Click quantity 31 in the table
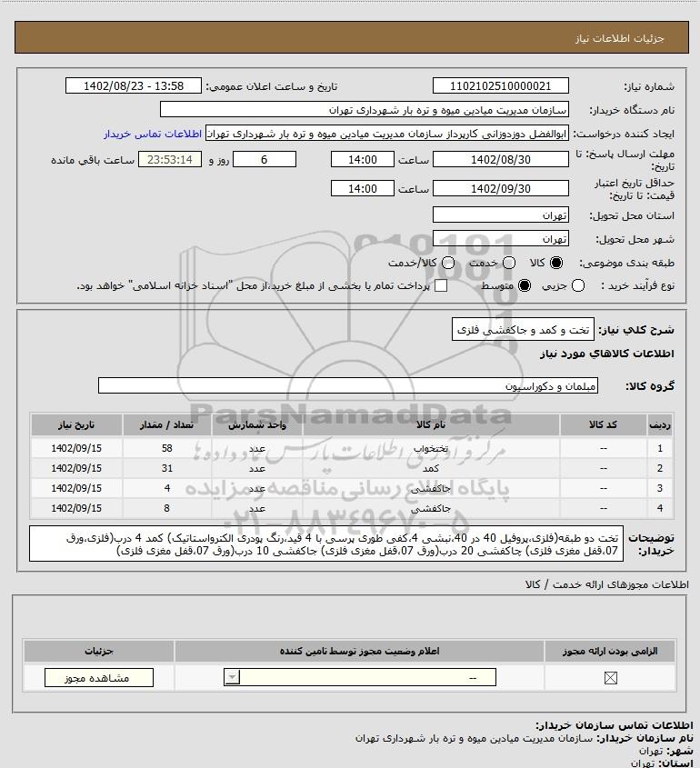700x768 pixels. point(167,468)
